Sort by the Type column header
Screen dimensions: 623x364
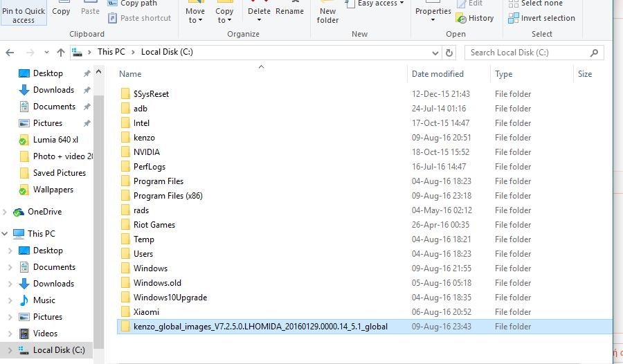click(503, 74)
